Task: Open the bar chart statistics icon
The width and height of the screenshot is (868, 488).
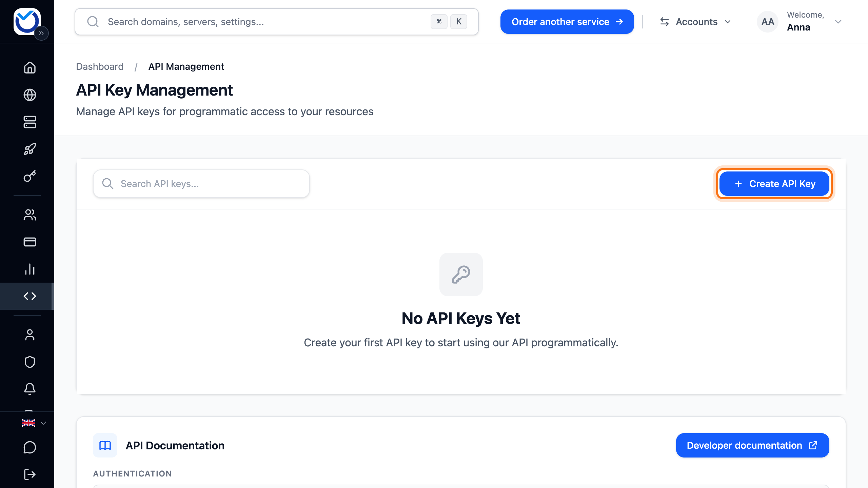Action: pyautogui.click(x=30, y=269)
